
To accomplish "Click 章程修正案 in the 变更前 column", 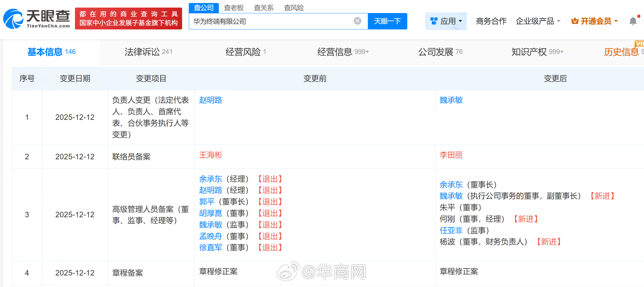I will pyautogui.click(x=218, y=272).
